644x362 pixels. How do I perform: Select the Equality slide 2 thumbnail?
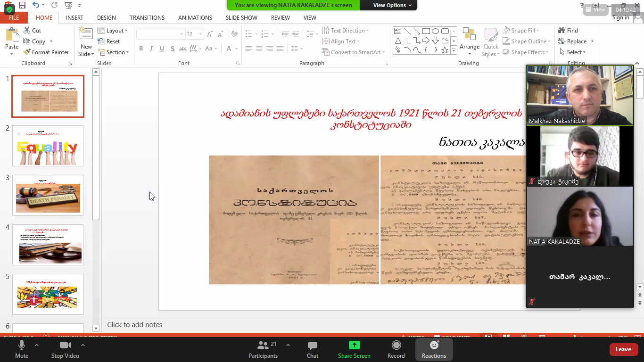coord(48,146)
